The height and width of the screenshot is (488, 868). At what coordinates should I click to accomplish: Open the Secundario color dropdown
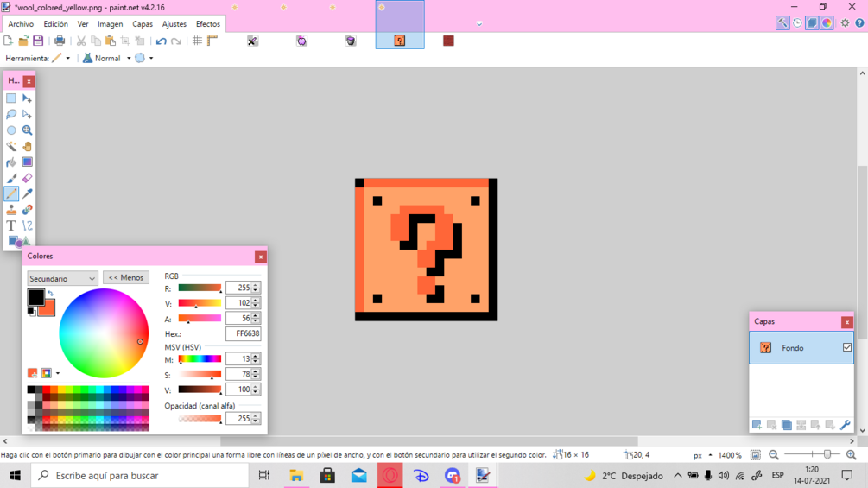point(62,278)
